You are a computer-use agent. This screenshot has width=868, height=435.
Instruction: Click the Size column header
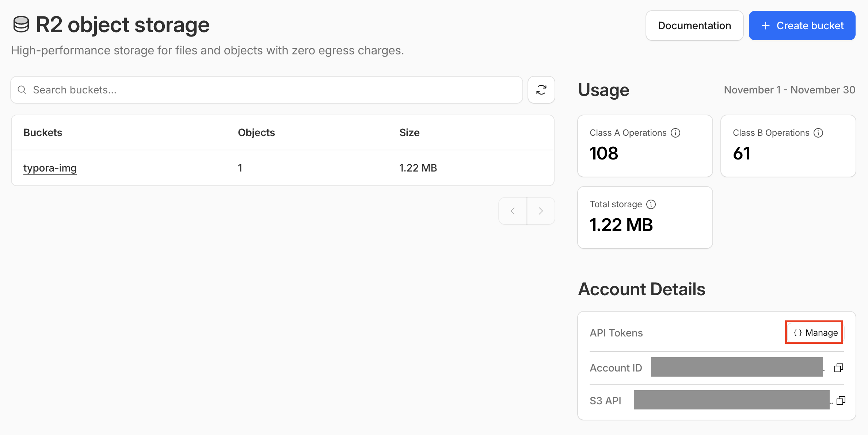point(409,132)
